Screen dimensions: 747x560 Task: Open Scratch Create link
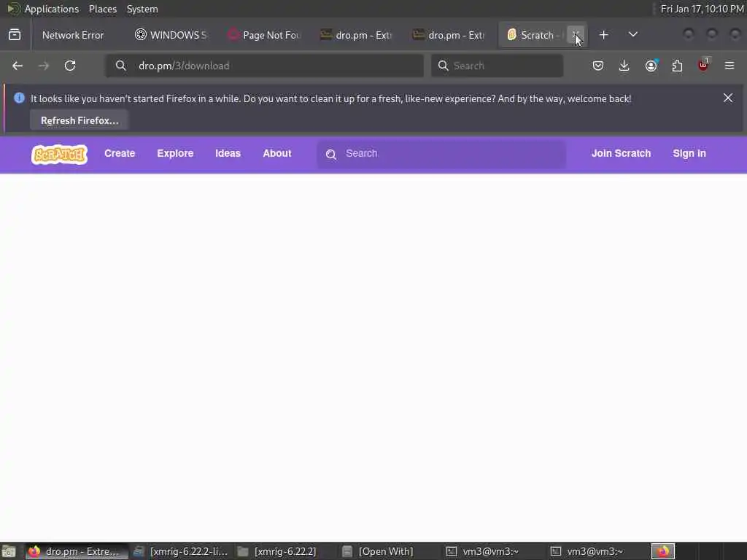click(120, 153)
